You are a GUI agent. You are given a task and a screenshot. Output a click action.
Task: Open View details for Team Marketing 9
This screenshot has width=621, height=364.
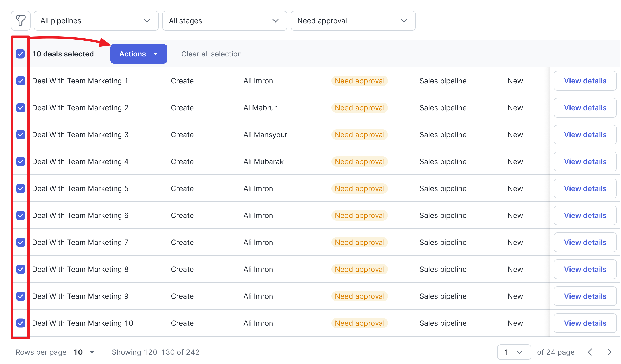(585, 296)
